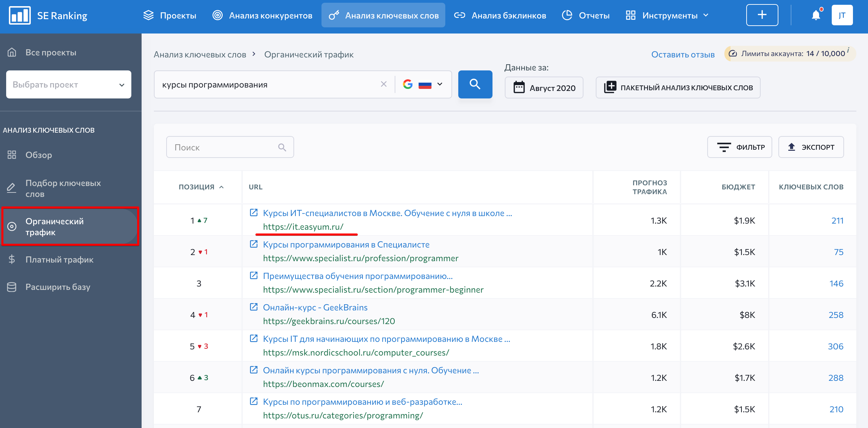Open Онлайн-курс - GeekBrains link
Screen dimensions: 868x428
[x=315, y=307]
